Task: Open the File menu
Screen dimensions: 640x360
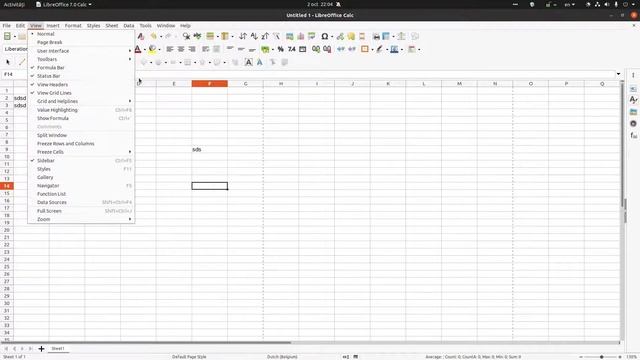Action: tap(7, 25)
